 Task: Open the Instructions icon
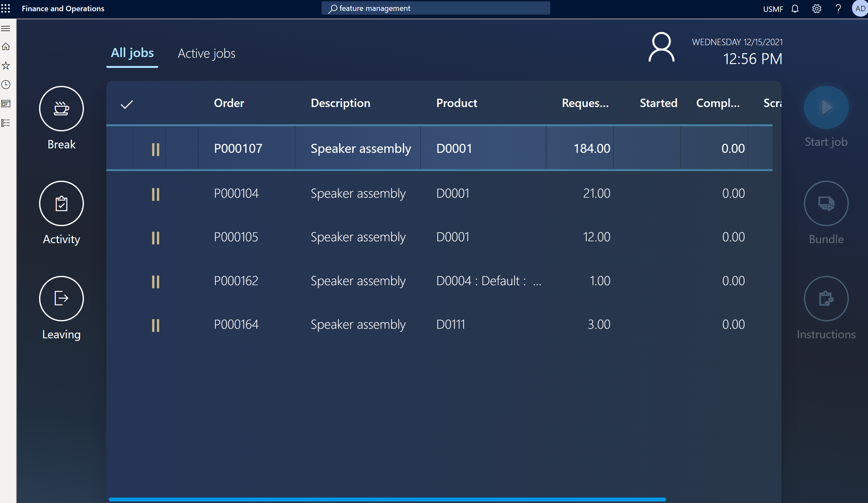(826, 298)
